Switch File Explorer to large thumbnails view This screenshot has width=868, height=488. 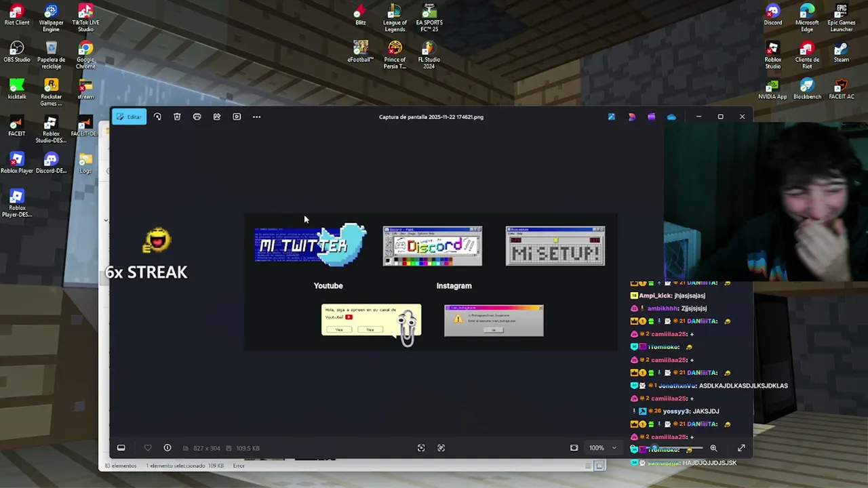(x=599, y=466)
